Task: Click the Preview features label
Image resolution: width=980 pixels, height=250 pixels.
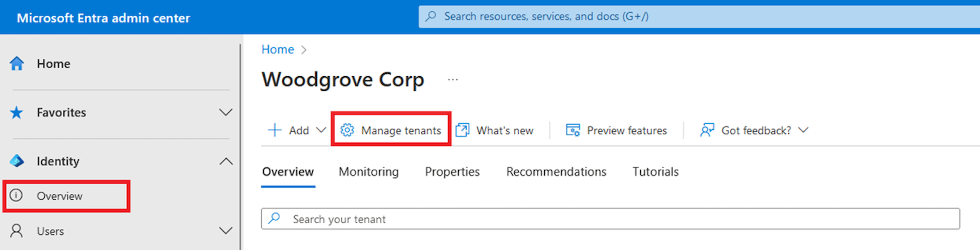Action: [627, 130]
